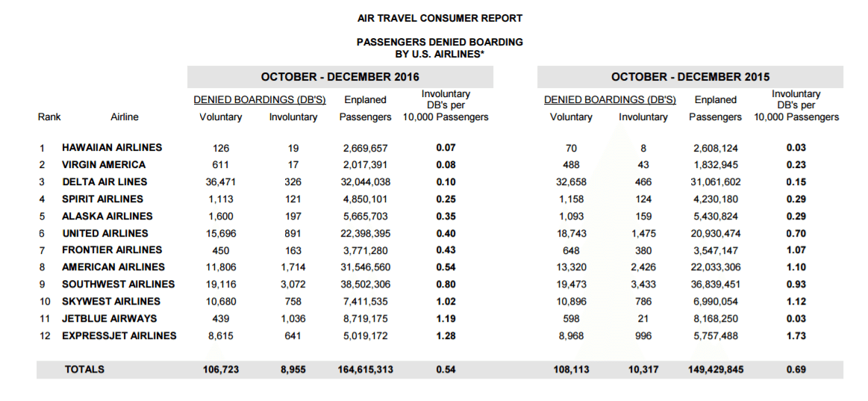Image resolution: width=868 pixels, height=401 pixels.
Task: Click the TOTALS row label
Action: [84, 370]
